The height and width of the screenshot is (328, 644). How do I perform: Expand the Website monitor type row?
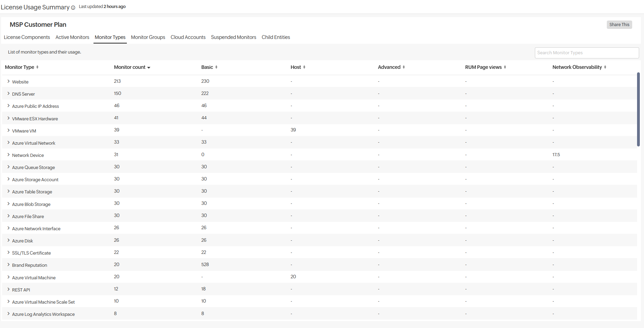coord(8,81)
